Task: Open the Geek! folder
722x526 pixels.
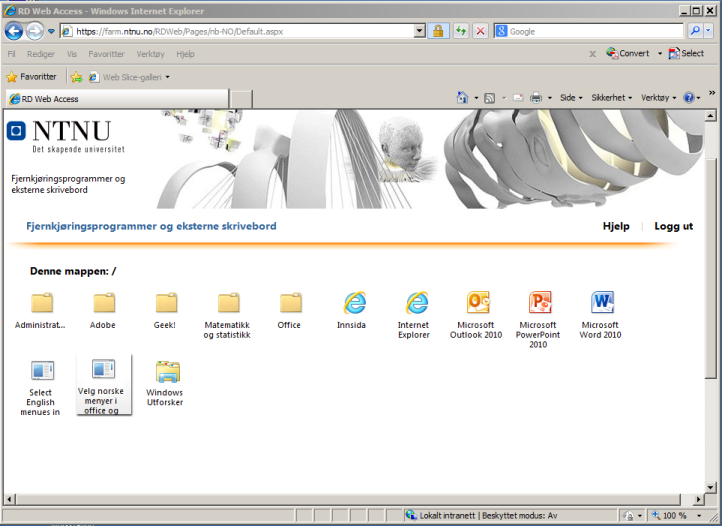Action: [166, 310]
